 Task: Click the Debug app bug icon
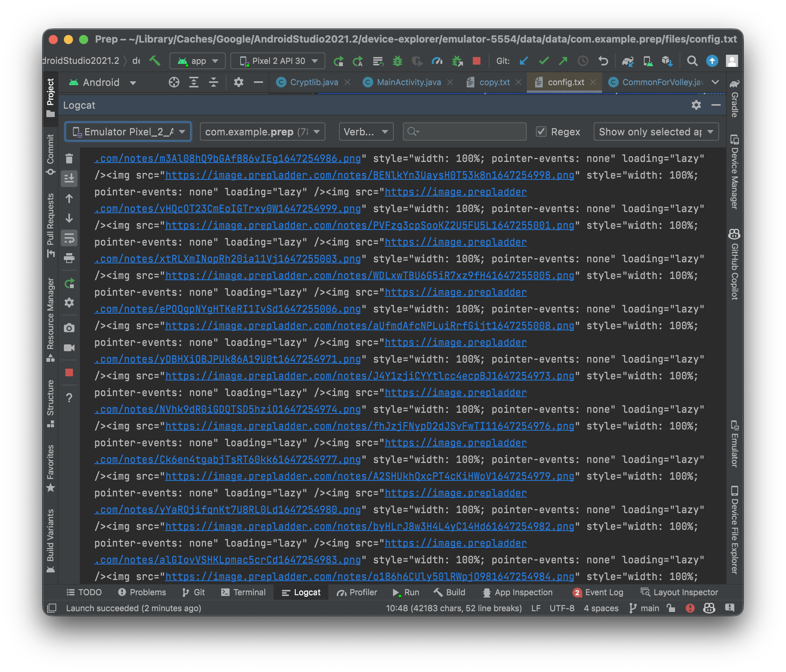[398, 61]
